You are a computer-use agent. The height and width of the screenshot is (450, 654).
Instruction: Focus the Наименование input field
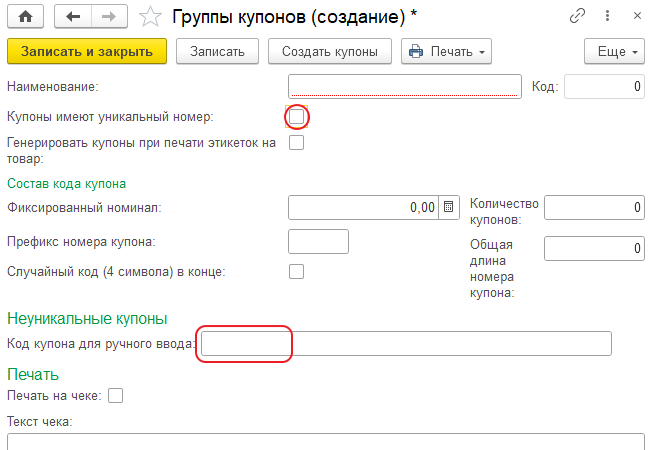pos(405,87)
